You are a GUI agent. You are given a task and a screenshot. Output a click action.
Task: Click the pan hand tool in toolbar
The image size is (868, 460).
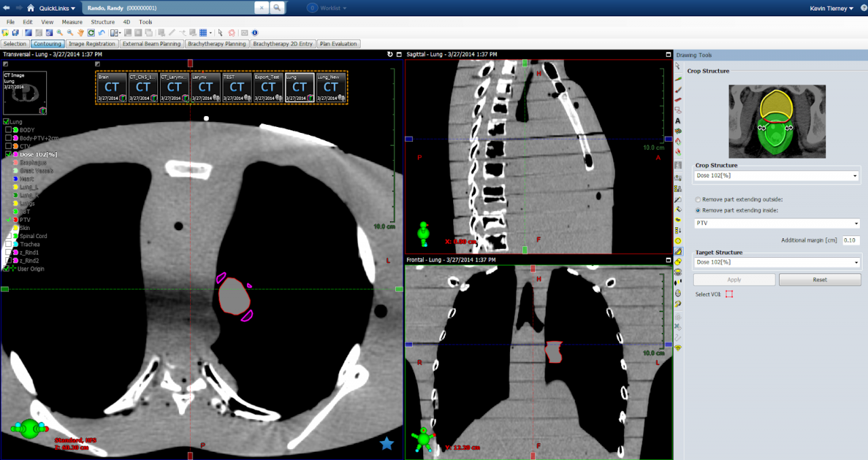pyautogui.click(x=81, y=33)
